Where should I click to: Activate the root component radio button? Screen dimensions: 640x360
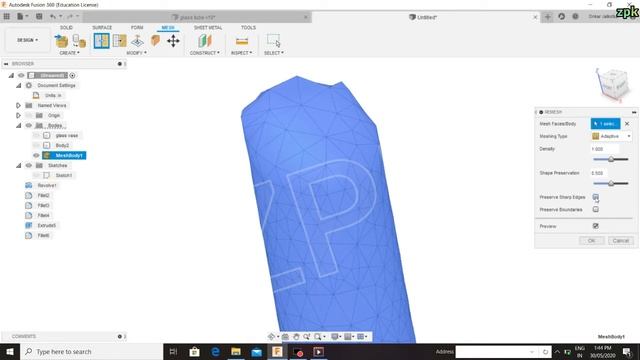click(x=72, y=76)
